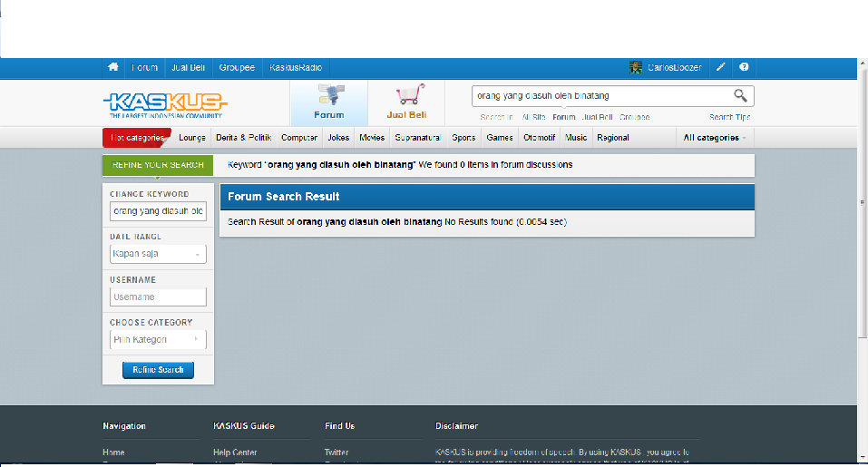Click scrollbar up arrow
Screen dimensions: 868x467
point(863,63)
